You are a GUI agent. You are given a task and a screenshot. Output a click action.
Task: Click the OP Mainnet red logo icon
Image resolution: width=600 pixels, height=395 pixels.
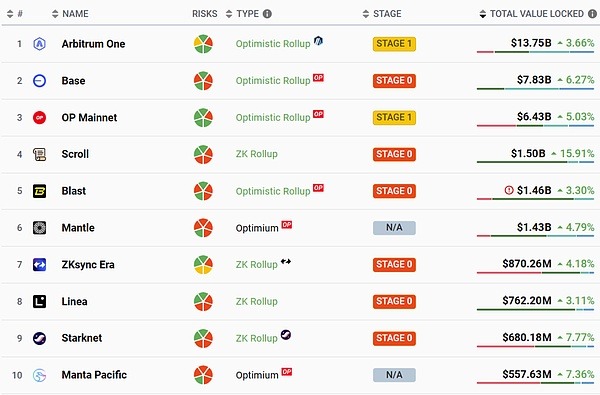(39, 118)
